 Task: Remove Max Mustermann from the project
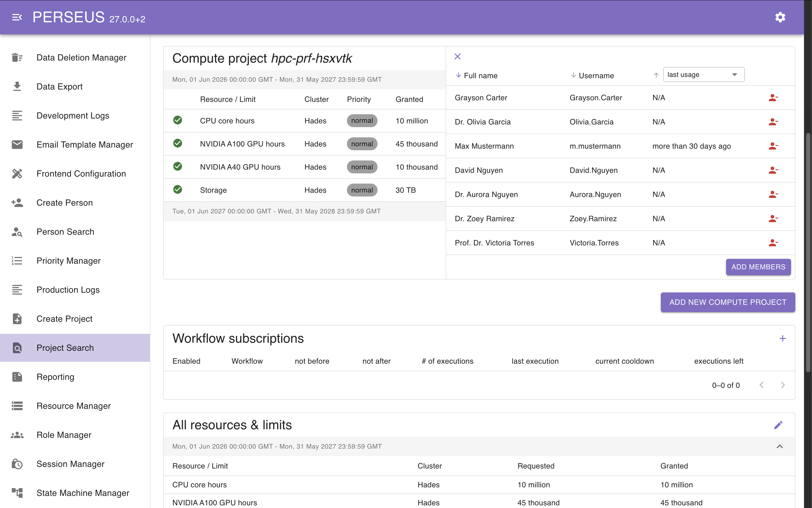tap(773, 146)
